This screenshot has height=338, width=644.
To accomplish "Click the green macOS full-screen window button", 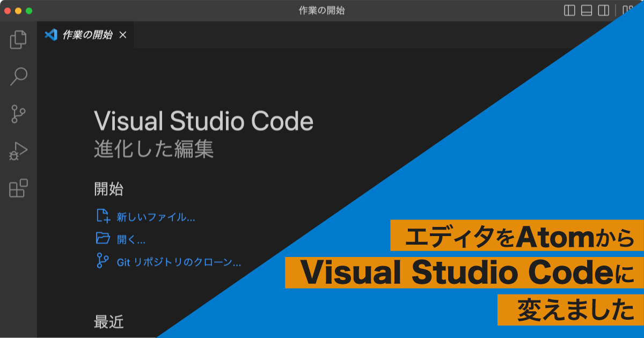I will 29,11.
